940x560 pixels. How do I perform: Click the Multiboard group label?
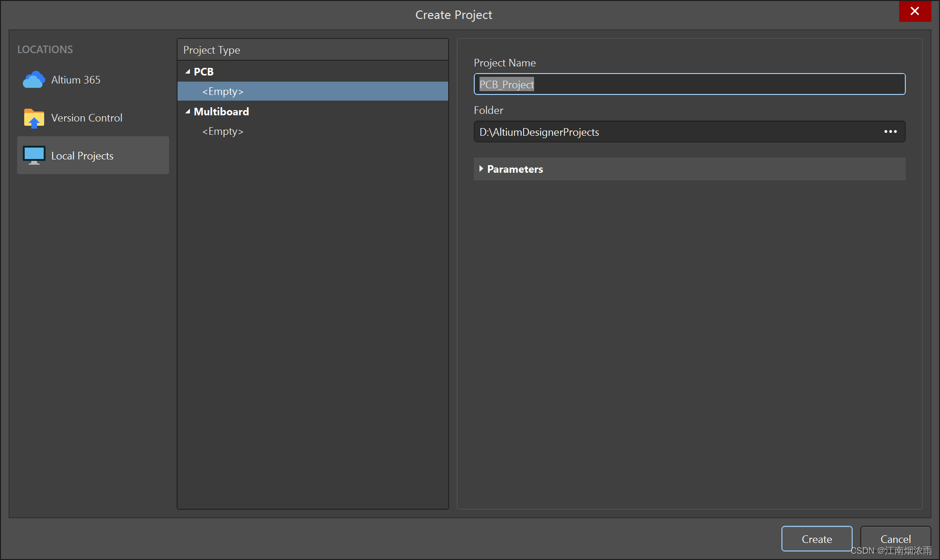click(221, 112)
